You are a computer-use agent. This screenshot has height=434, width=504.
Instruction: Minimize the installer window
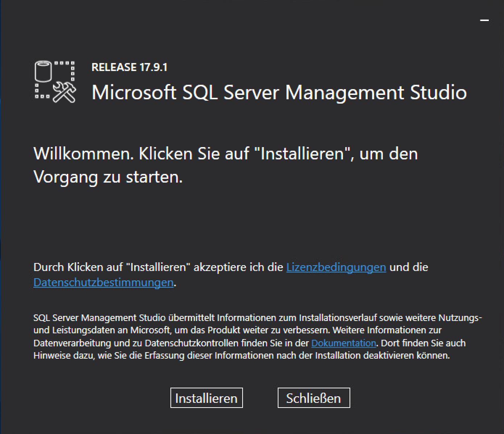pyautogui.click(x=484, y=20)
